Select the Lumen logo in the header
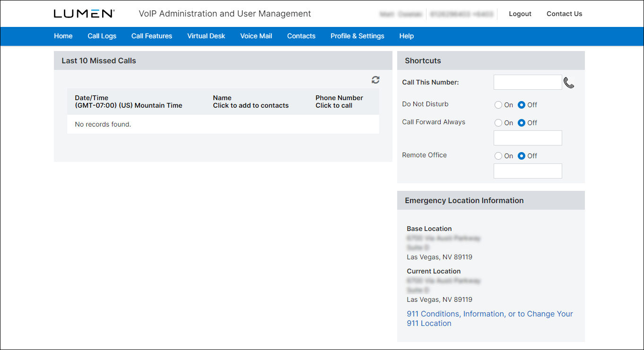 pos(83,13)
